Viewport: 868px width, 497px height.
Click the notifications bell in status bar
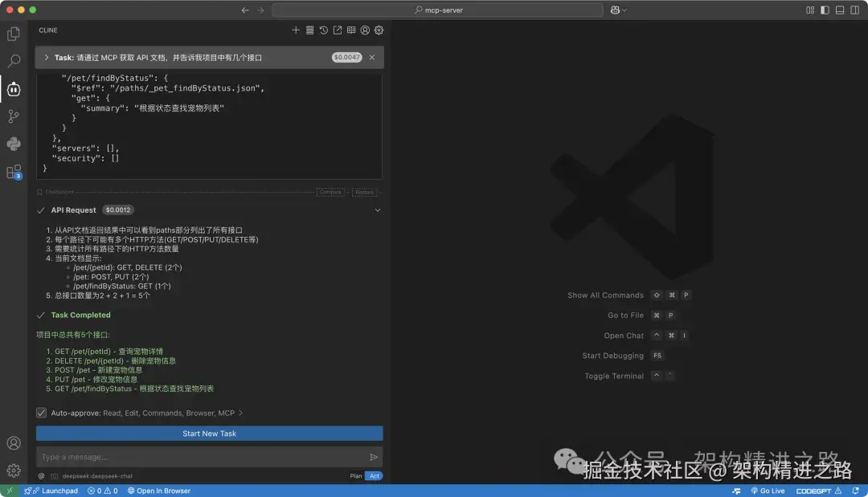click(x=856, y=491)
